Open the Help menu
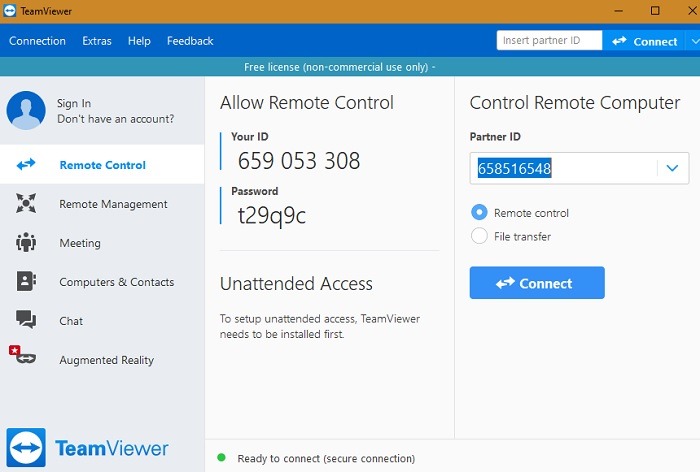The image size is (700, 472). click(139, 41)
